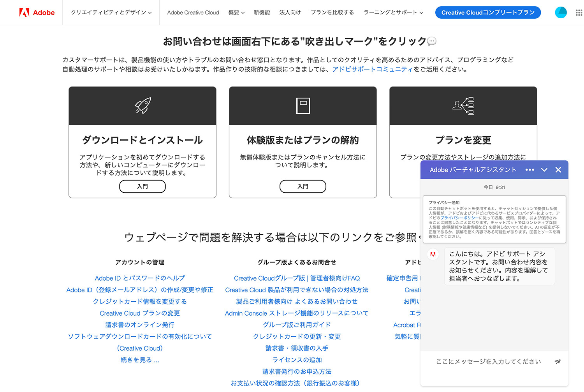Expand the 概要 menu
Viewport: 584px width, 392px height.
pos(236,12)
